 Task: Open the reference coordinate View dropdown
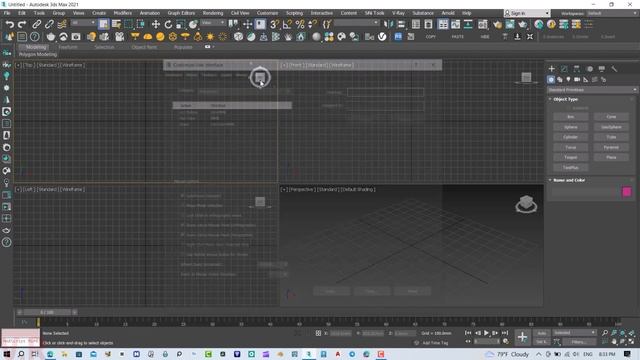coord(213,23)
